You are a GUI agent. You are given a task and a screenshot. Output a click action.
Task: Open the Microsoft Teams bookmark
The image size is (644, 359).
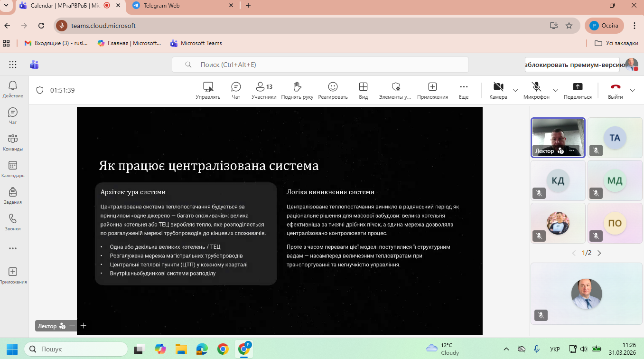pyautogui.click(x=196, y=43)
